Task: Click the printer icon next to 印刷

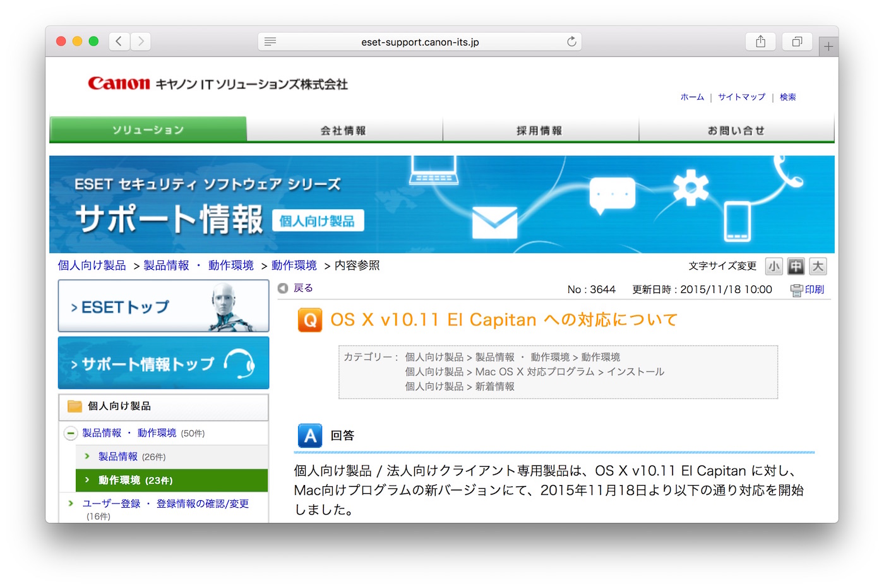Action: click(796, 290)
